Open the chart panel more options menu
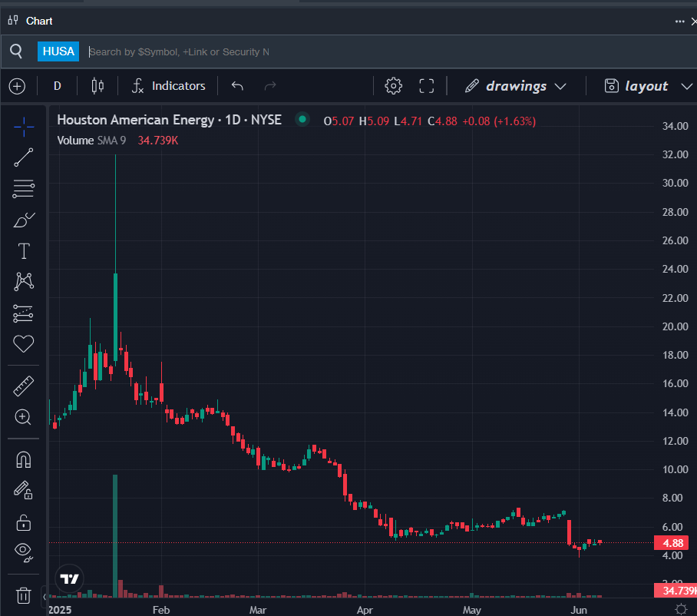The image size is (697, 616). click(679, 22)
